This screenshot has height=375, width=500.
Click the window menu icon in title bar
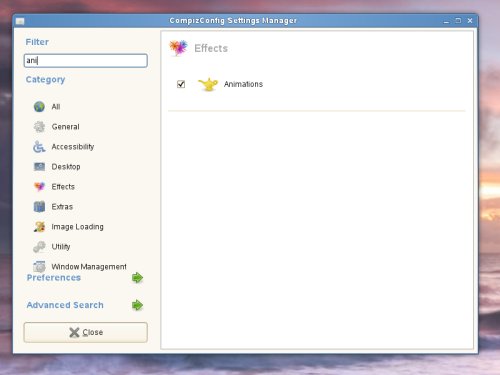[20, 21]
